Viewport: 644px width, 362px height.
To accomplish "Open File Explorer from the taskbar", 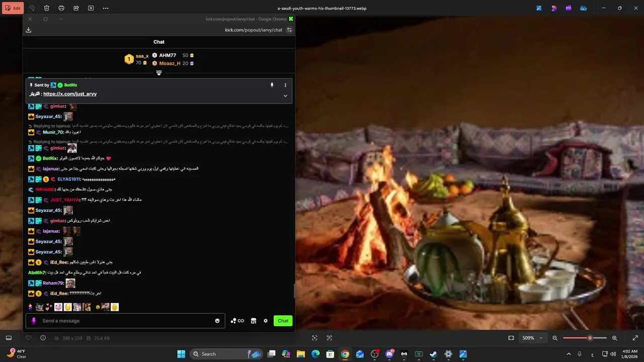I will pos(301,354).
